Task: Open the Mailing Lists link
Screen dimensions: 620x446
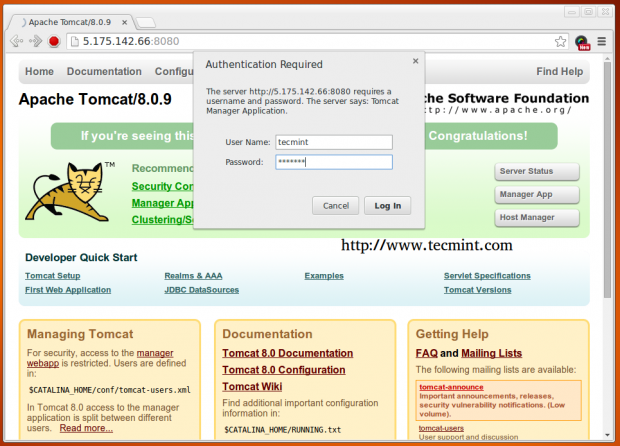Action: [491, 353]
